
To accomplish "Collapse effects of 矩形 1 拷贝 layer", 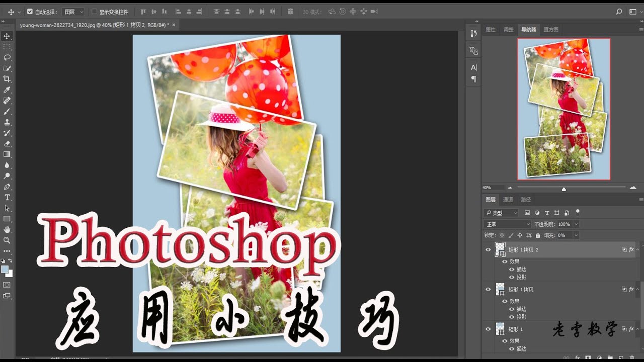I will [x=637, y=290].
